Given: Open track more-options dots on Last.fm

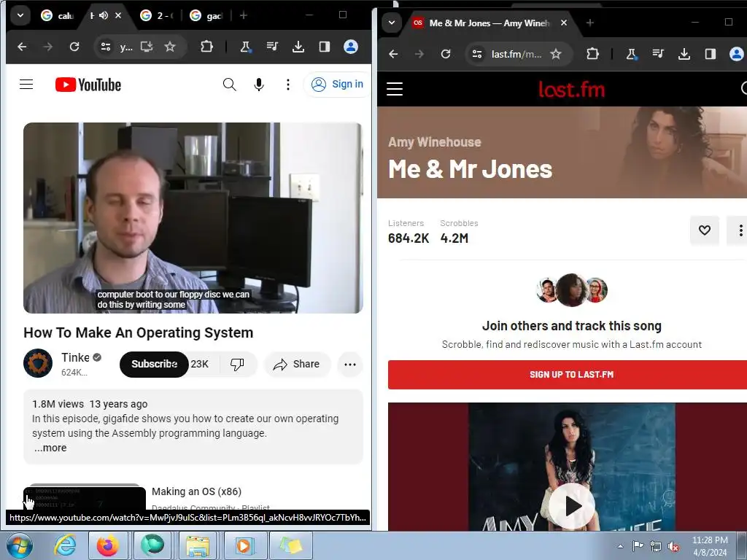Looking at the screenshot, I should pos(740,230).
